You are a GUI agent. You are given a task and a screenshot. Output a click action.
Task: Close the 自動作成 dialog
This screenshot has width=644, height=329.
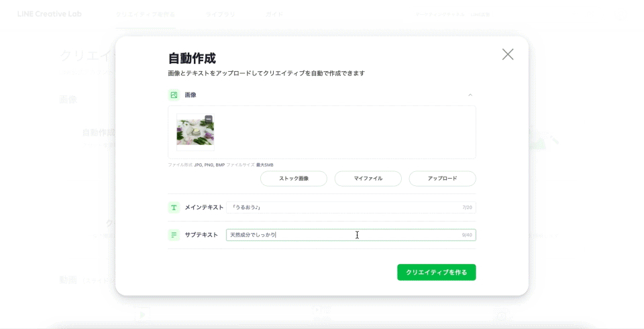508,54
